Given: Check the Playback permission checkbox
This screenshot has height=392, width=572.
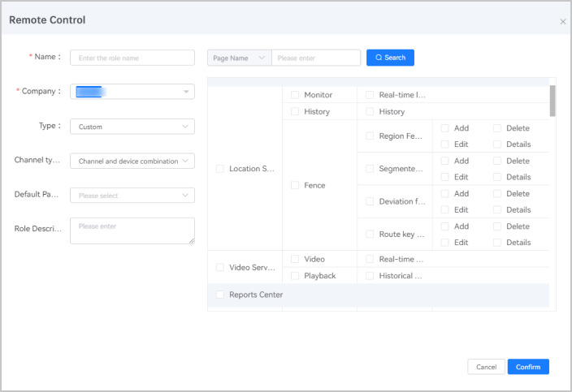Looking at the screenshot, I should click(x=295, y=276).
